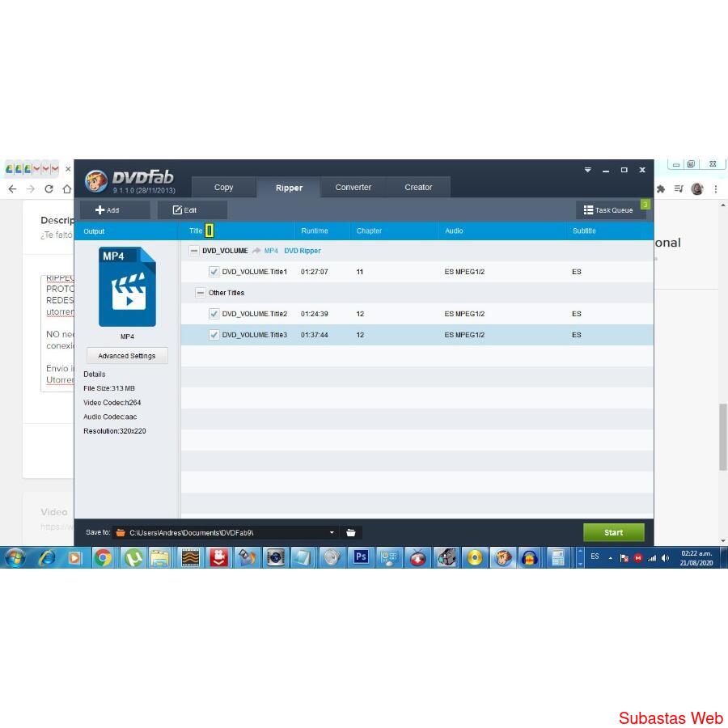Image resolution: width=728 pixels, height=728 pixels.
Task: Open the Save to path dropdown
Action: coord(332,532)
